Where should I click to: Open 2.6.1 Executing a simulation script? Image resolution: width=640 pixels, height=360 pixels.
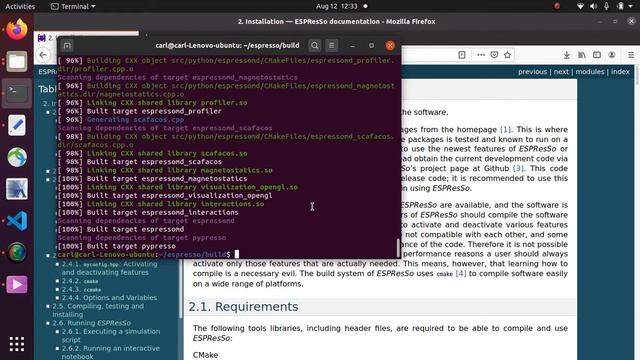[111, 336]
